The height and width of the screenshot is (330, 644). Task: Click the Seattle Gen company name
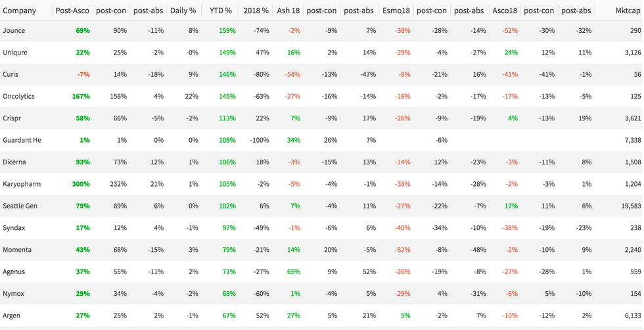point(20,206)
